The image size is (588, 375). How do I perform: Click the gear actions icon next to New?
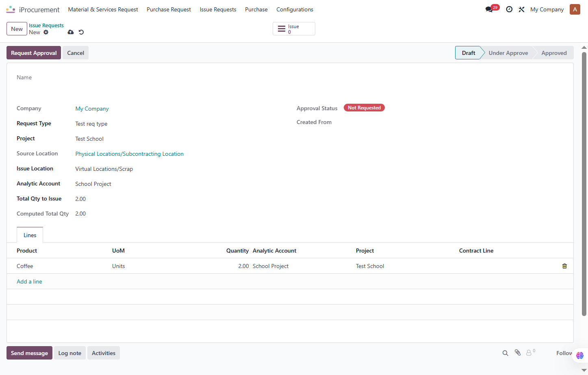(x=46, y=32)
